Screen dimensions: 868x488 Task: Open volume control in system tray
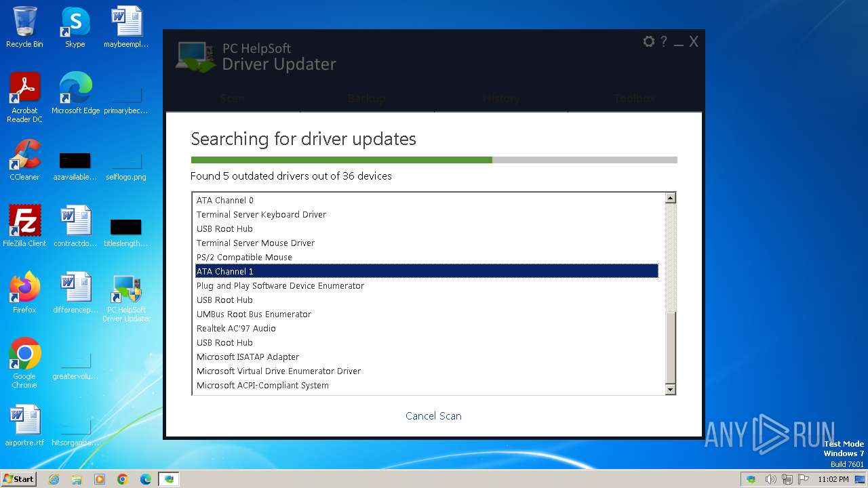click(x=770, y=479)
